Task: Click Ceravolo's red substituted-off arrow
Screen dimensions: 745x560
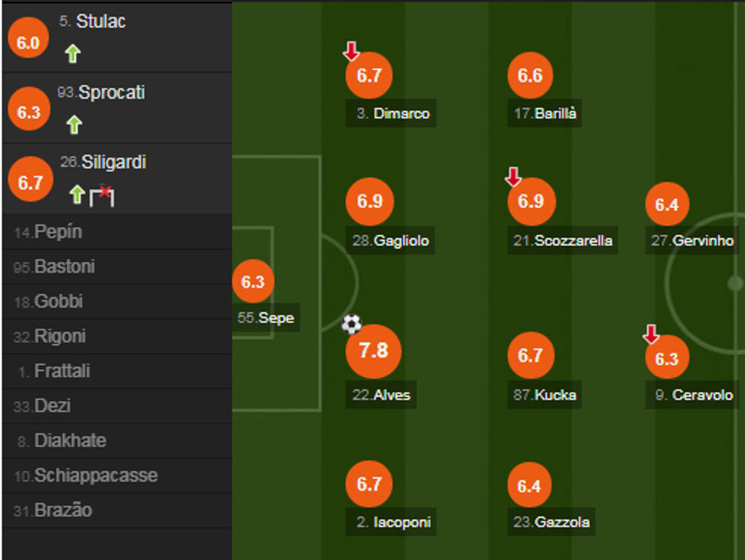Action: pos(651,333)
